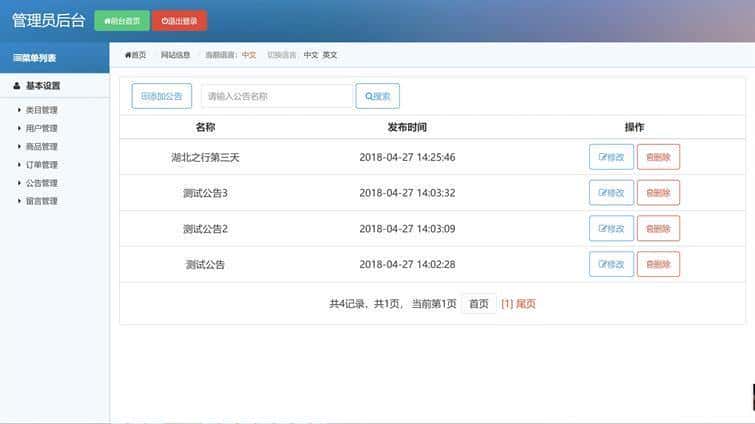The image size is (755, 424).
Task: Open 类目管理 in the sidebar
Action: pos(41,110)
